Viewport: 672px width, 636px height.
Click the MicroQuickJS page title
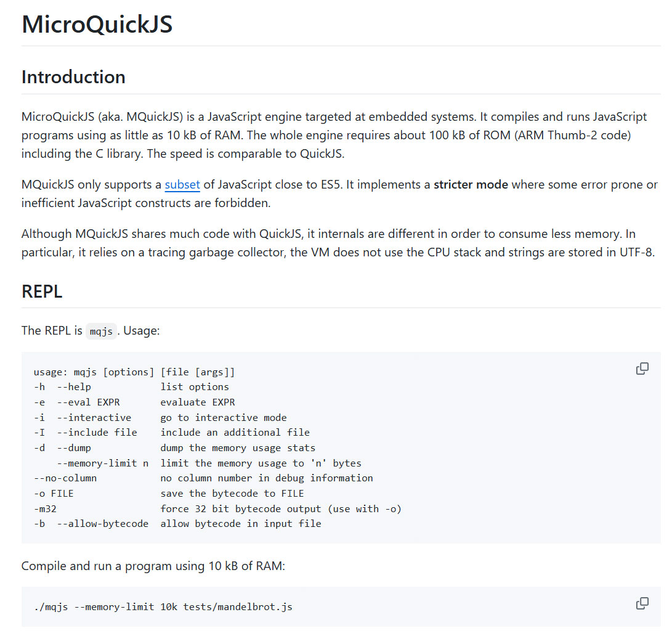pos(97,25)
